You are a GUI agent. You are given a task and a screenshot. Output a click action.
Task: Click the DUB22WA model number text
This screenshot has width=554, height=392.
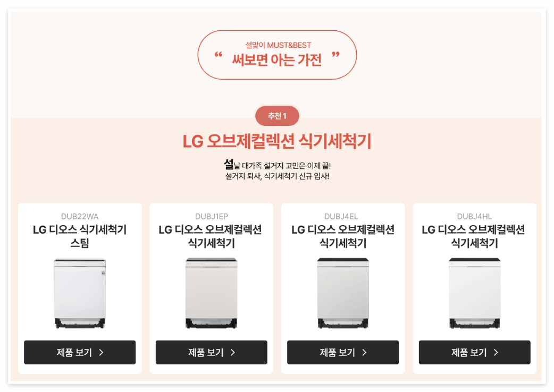(80, 216)
